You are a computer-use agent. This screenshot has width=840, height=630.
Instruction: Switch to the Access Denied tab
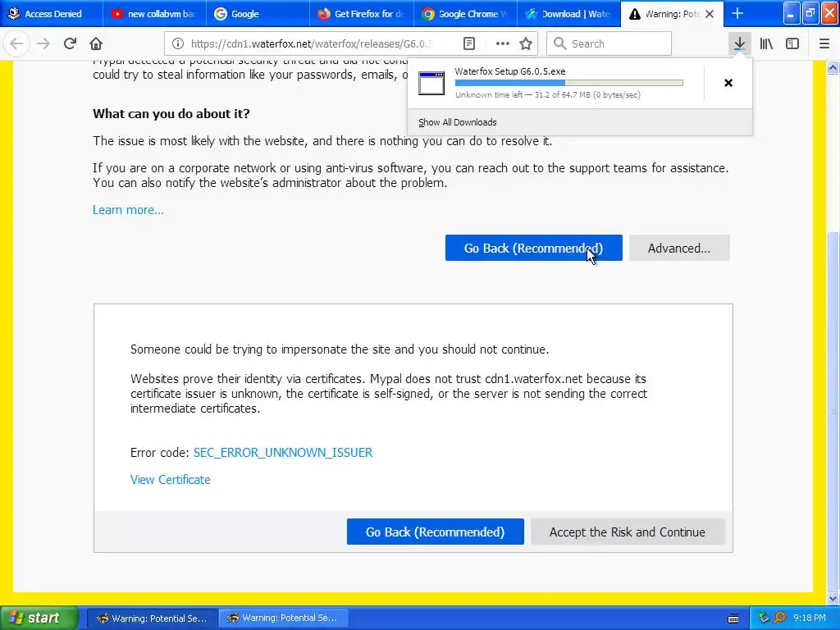coord(52,14)
